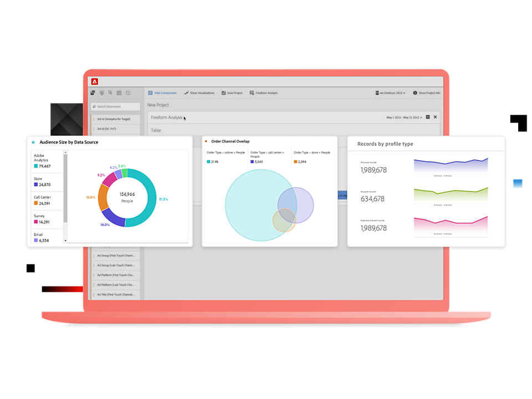Open the clock date ranges icon
Image resolution: width=532 pixels, height=399 pixels.
(128, 93)
